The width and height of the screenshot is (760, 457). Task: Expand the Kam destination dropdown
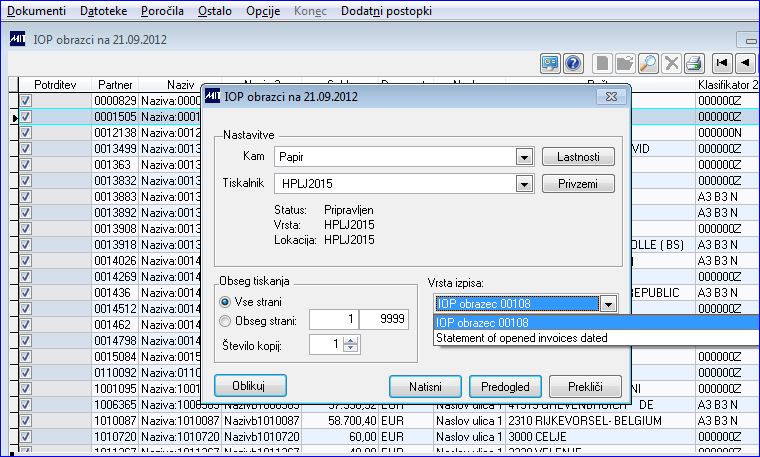click(524, 157)
